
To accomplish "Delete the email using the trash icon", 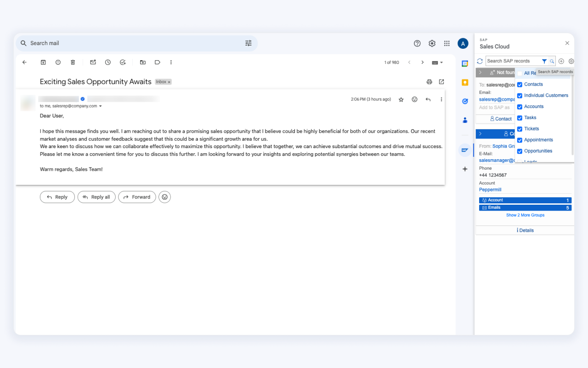I will pos(72,62).
